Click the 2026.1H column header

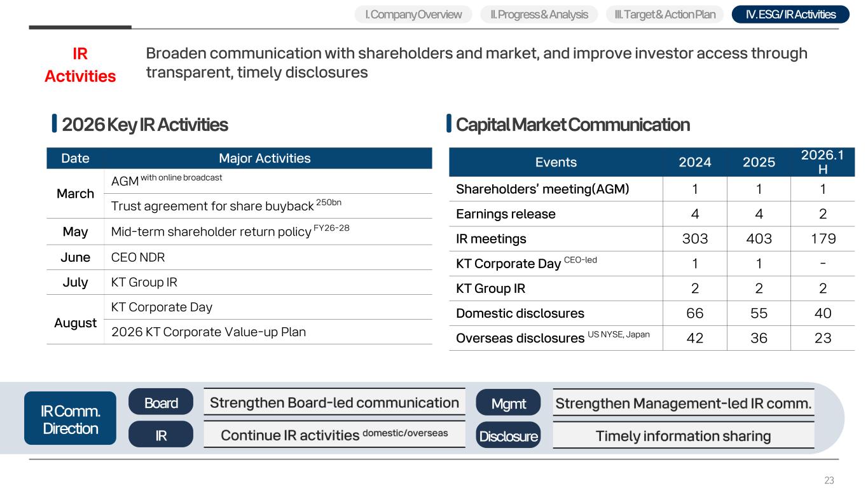[823, 162]
